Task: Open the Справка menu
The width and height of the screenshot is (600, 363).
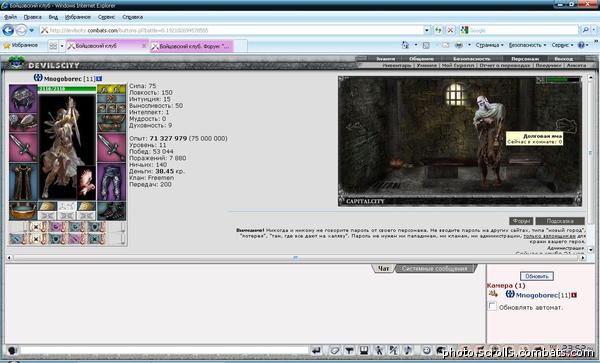Action: pos(132,17)
